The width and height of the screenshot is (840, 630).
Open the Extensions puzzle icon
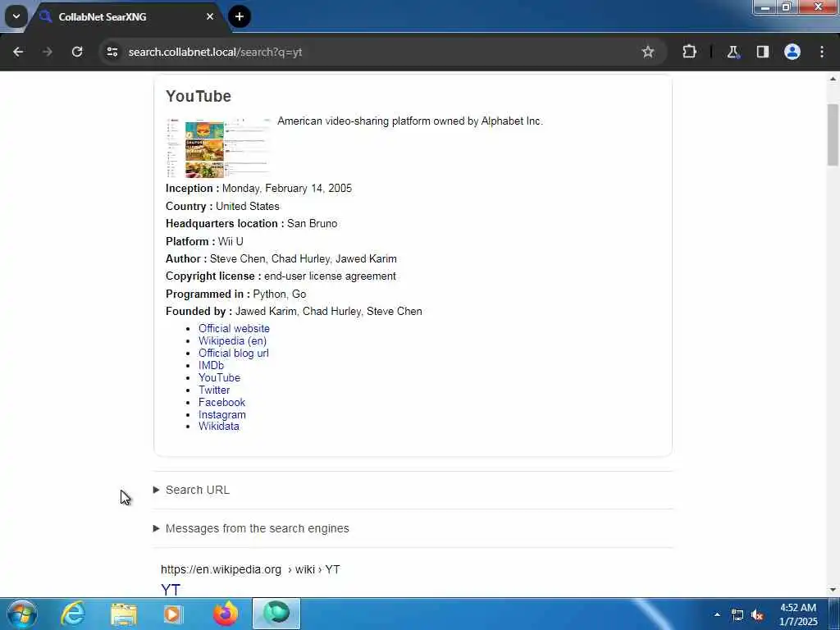689,52
